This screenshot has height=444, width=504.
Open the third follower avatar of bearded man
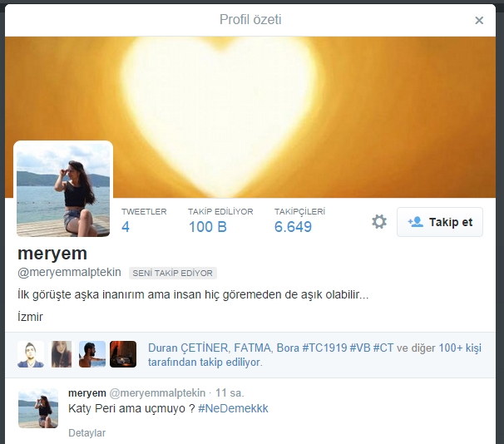pyautogui.click(x=92, y=354)
